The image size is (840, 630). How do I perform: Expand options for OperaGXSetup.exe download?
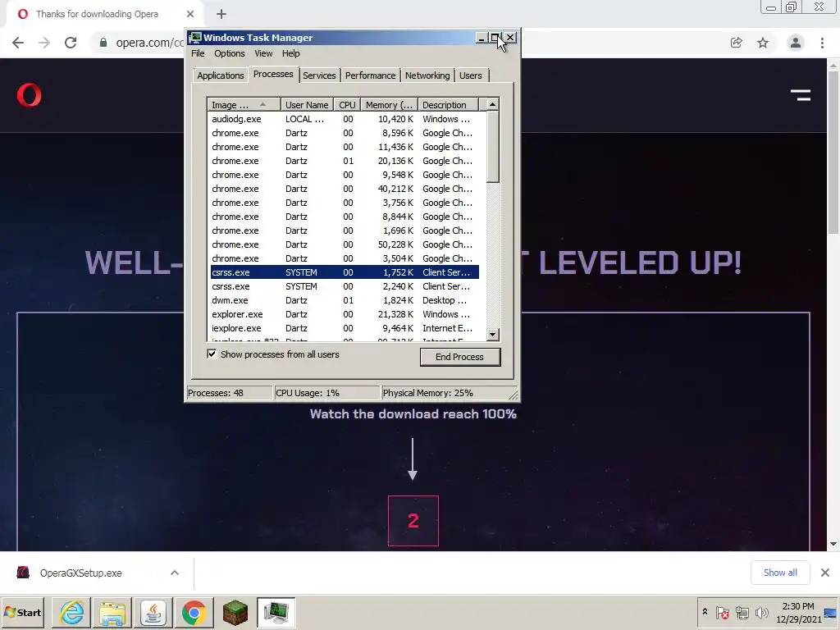[x=175, y=573]
